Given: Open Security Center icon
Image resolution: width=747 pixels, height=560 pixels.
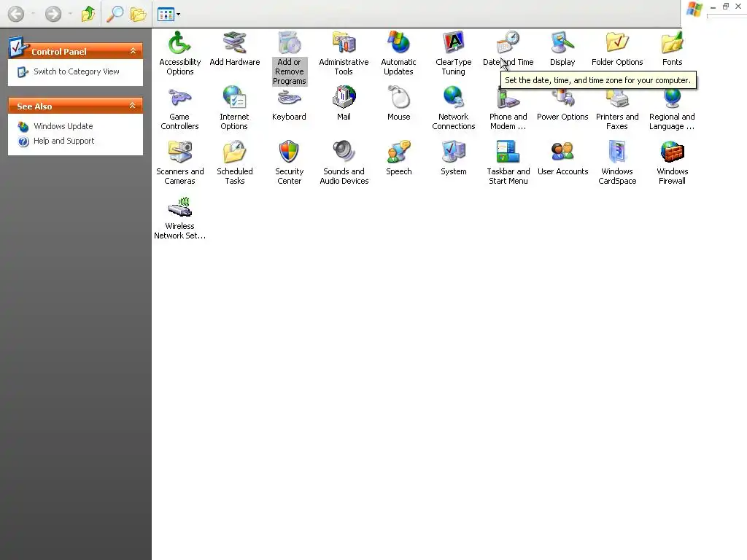Looking at the screenshot, I should 289,163.
